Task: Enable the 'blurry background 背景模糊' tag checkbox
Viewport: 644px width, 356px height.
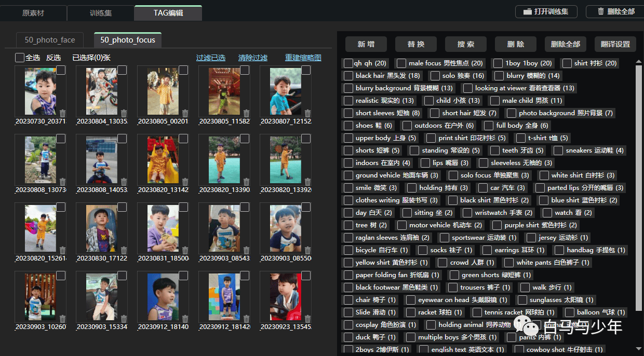Action: (x=348, y=88)
